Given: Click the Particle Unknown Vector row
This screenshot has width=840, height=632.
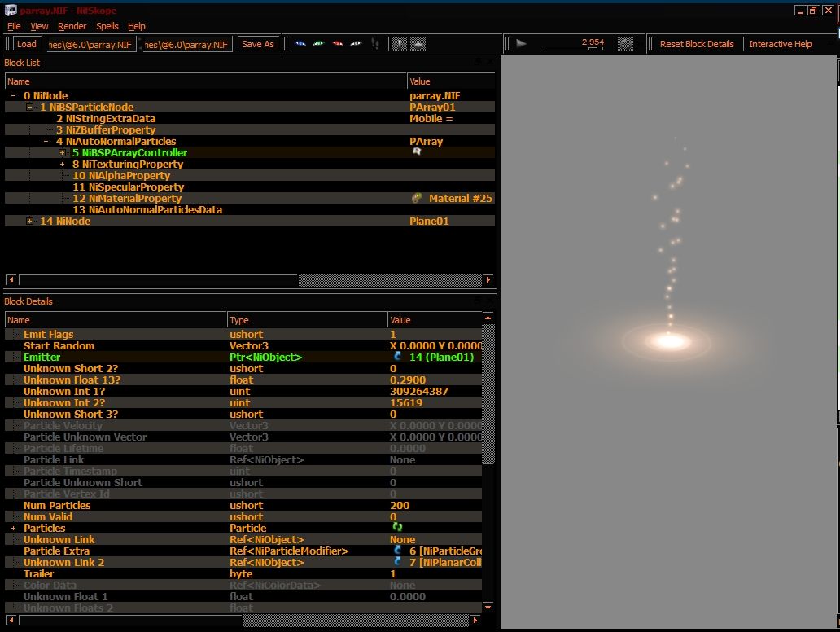Looking at the screenshot, I should [x=243, y=437].
